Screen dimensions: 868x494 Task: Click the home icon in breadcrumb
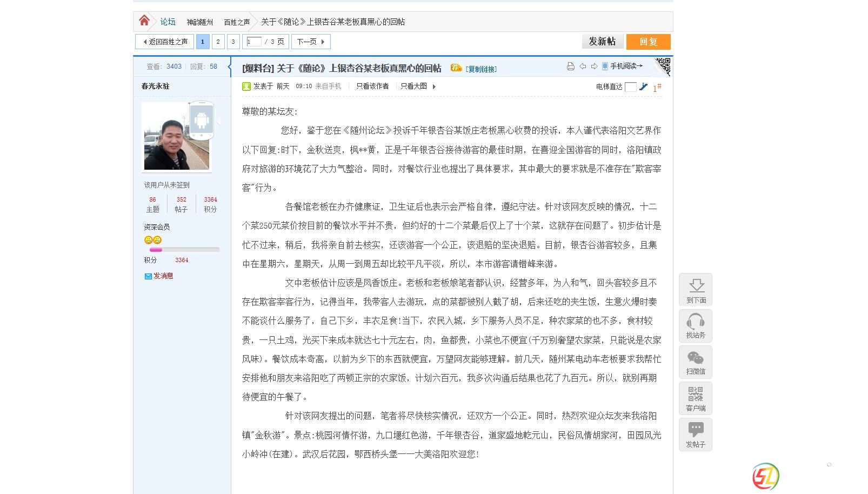(x=144, y=21)
